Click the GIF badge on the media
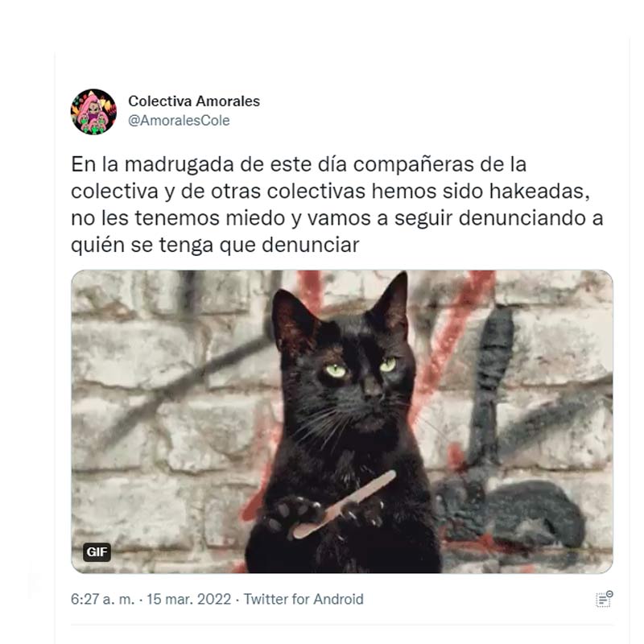 (x=97, y=551)
